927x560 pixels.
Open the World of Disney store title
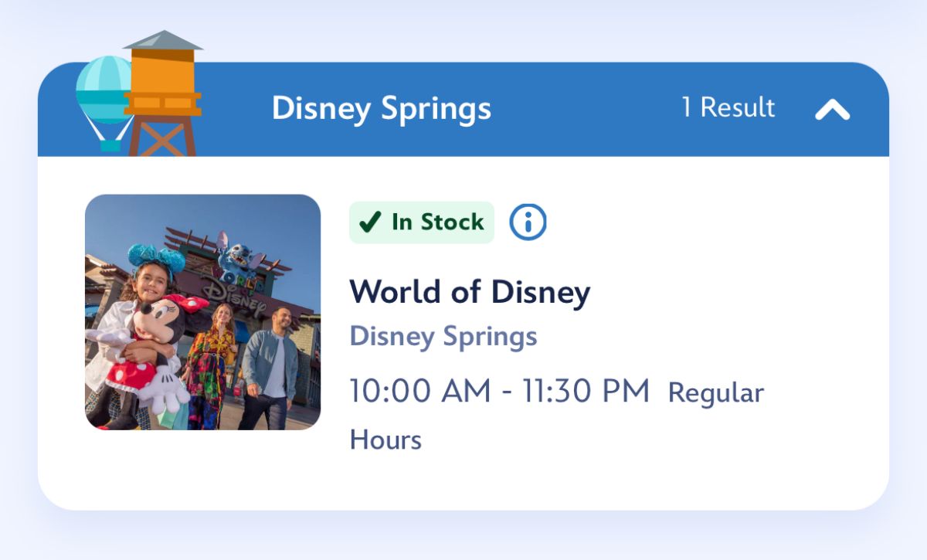(470, 292)
